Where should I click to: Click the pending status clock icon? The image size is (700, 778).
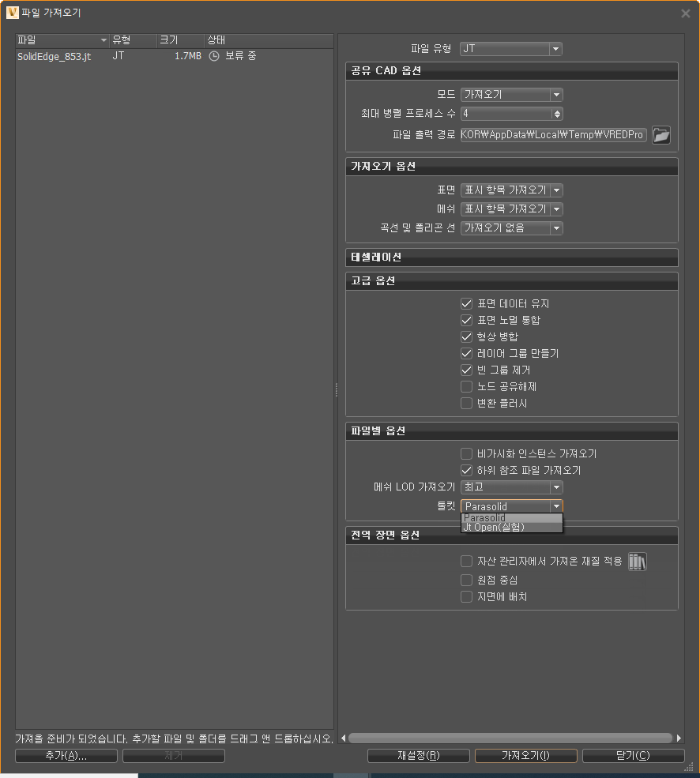tap(214, 56)
